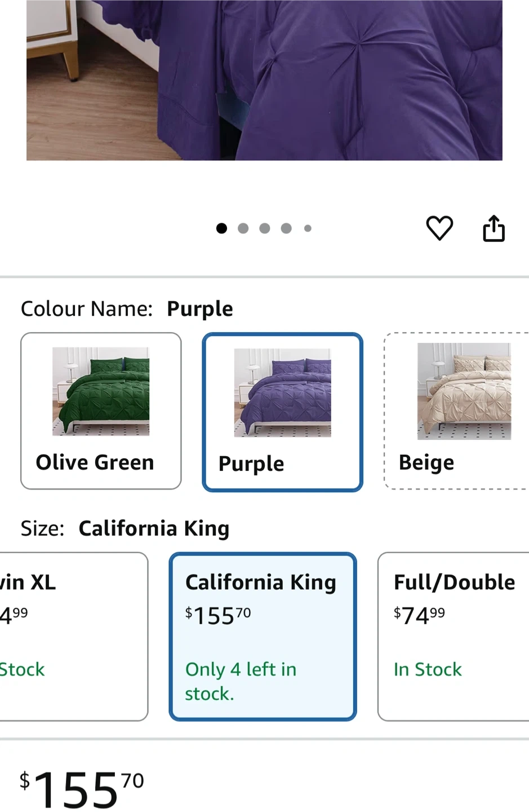
Task: Jump to the second image dot
Action: tap(243, 228)
